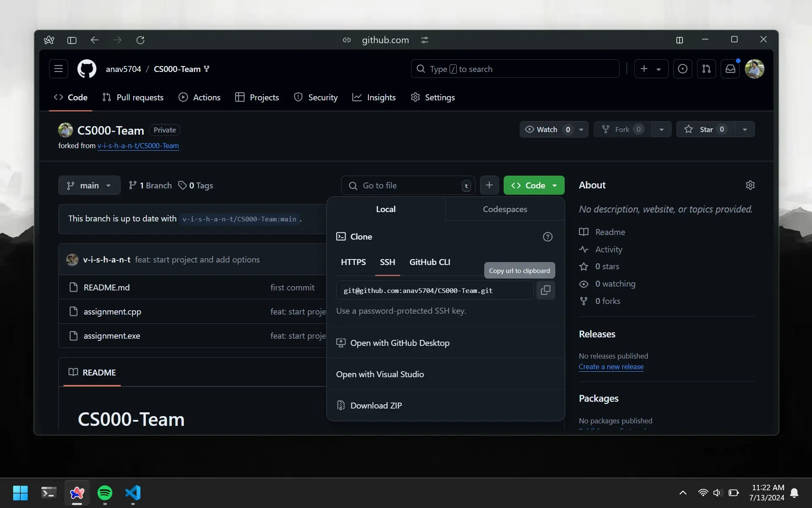Expand the Watch options dropdown arrow
The width and height of the screenshot is (812, 508).
(581, 130)
